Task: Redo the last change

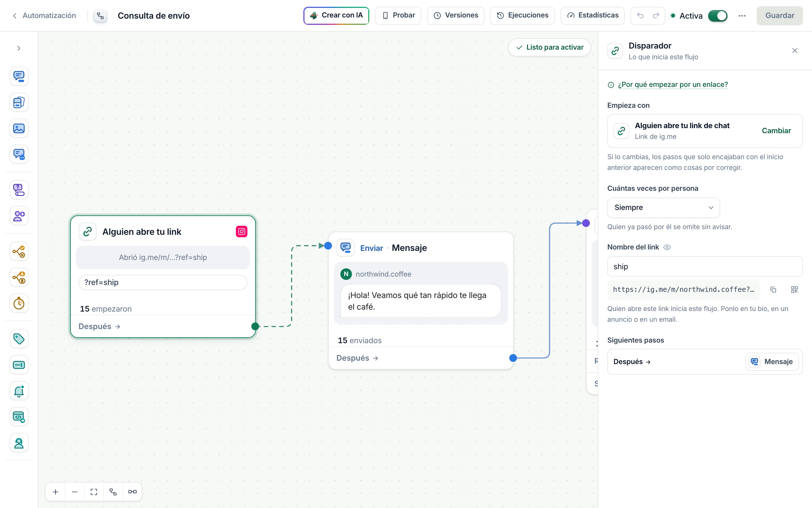Action: point(656,16)
